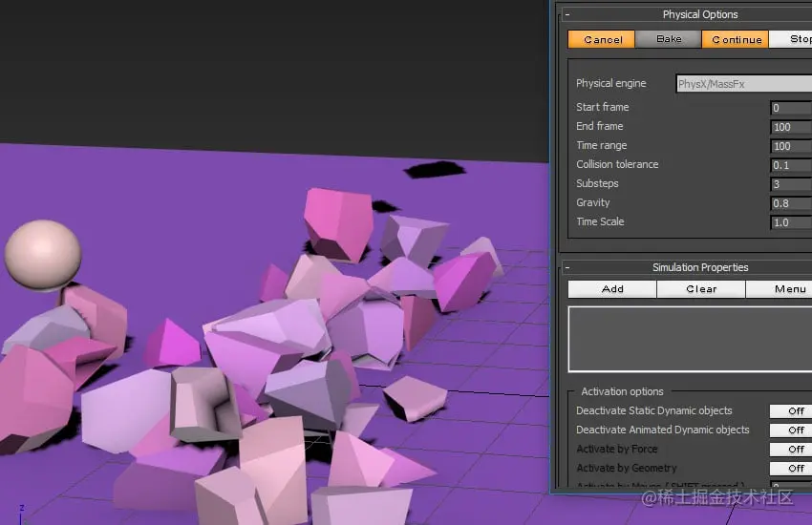Click the Start frame value field

click(x=791, y=108)
